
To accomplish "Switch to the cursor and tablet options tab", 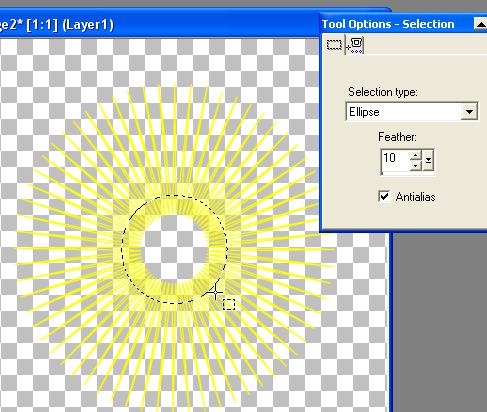I will 355,45.
